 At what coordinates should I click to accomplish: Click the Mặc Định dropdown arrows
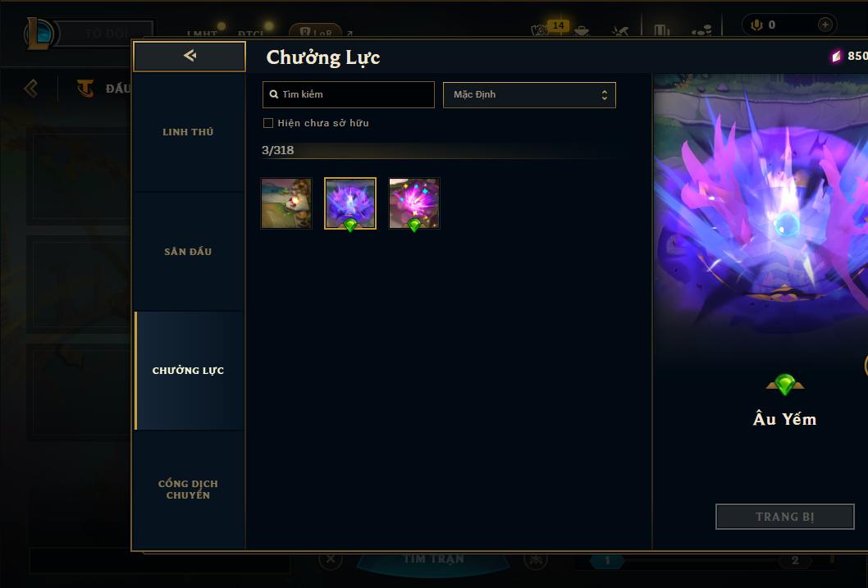[605, 95]
